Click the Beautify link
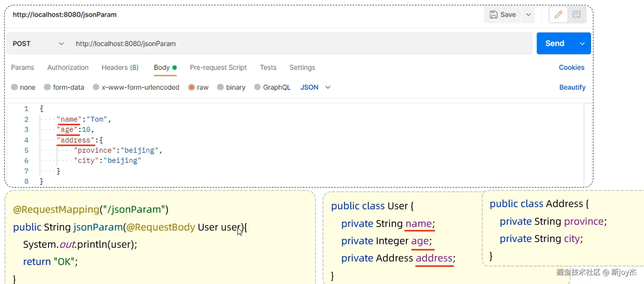The width and height of the screenshot is (644, 284). click(x=572, y=87)
